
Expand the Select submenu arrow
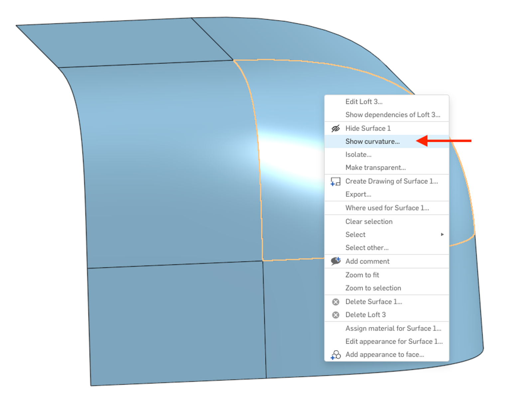(443, 234)
